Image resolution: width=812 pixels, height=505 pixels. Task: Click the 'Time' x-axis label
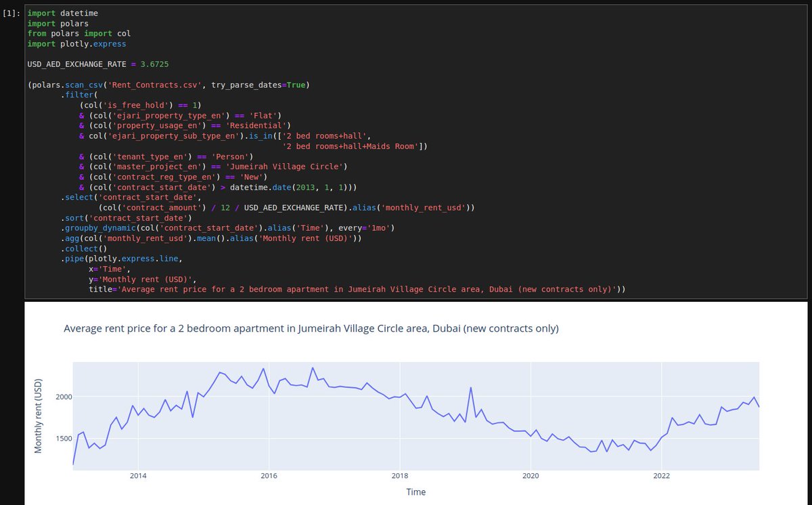pyautogui.click(x=415, y=492)
